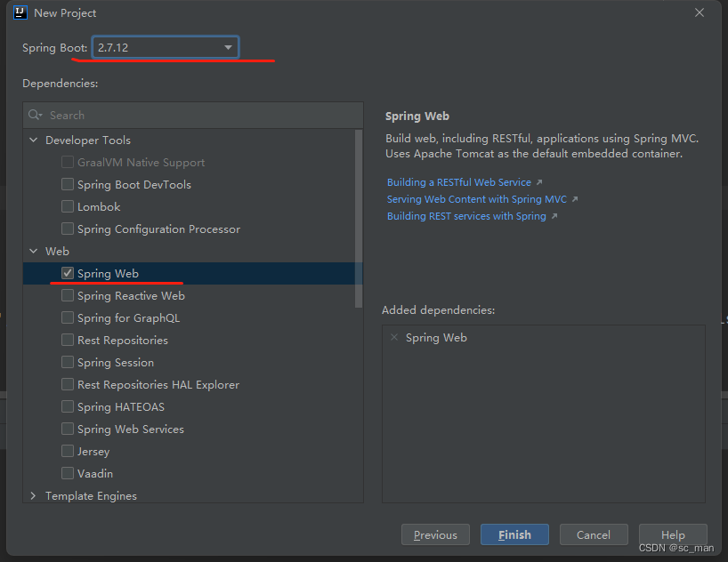728x562 pixels.
Task: Tick Rest Repositories checkbox
Action: tap(68, 341)
